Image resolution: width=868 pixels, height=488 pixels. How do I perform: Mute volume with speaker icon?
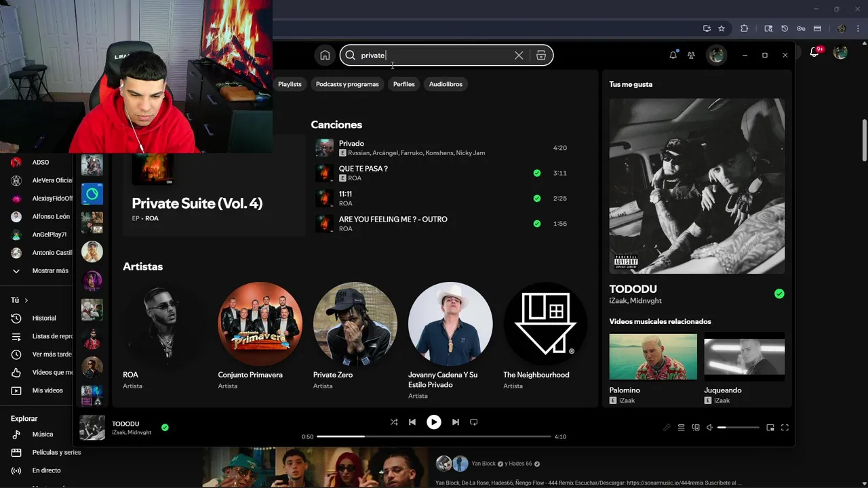[x=709, y=428]
